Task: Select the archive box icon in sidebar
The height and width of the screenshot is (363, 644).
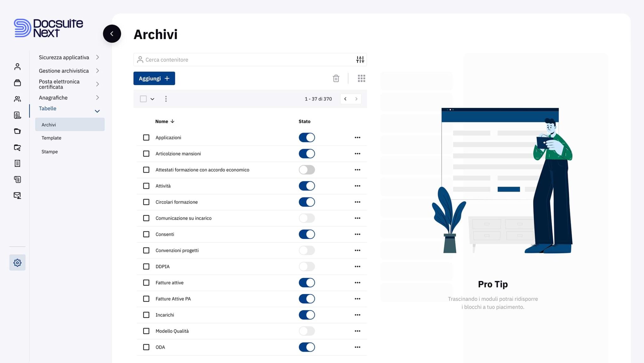Action: (17, 82)
